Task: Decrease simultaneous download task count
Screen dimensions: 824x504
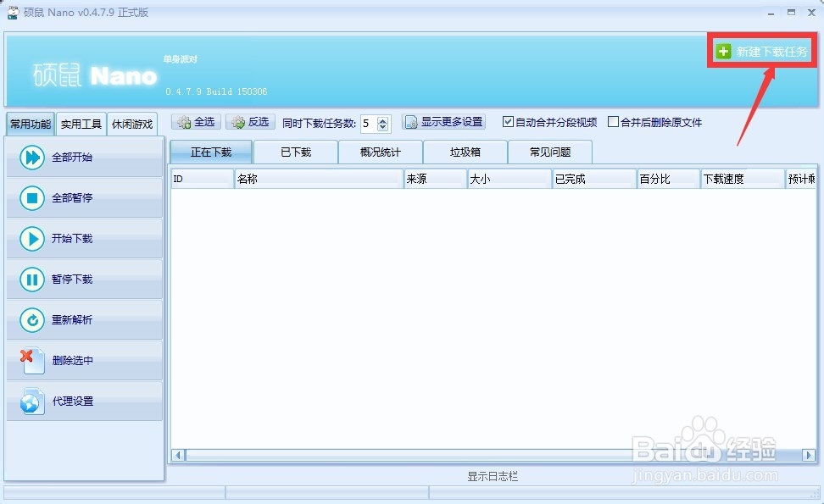Action: point(382,127)
